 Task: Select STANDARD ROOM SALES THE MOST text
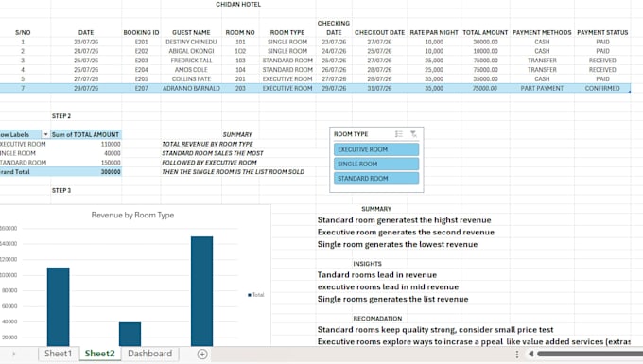213,153
